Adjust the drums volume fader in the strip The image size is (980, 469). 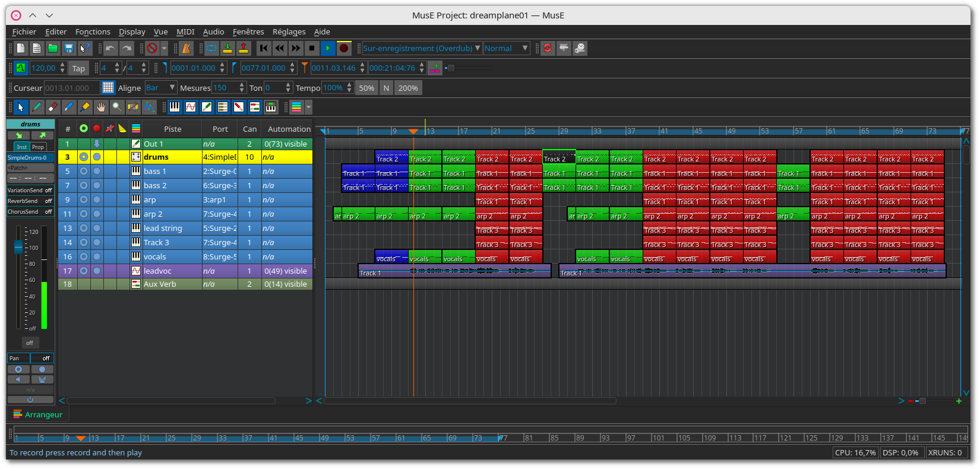coord(18,246)
